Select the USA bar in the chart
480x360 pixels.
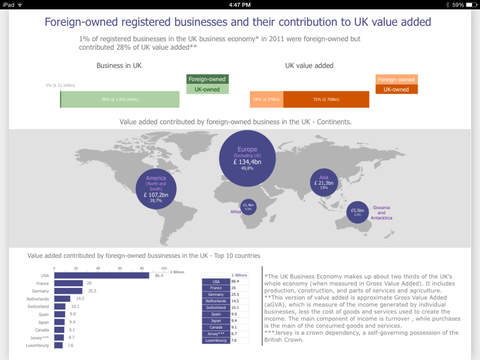tap(102, 275)
